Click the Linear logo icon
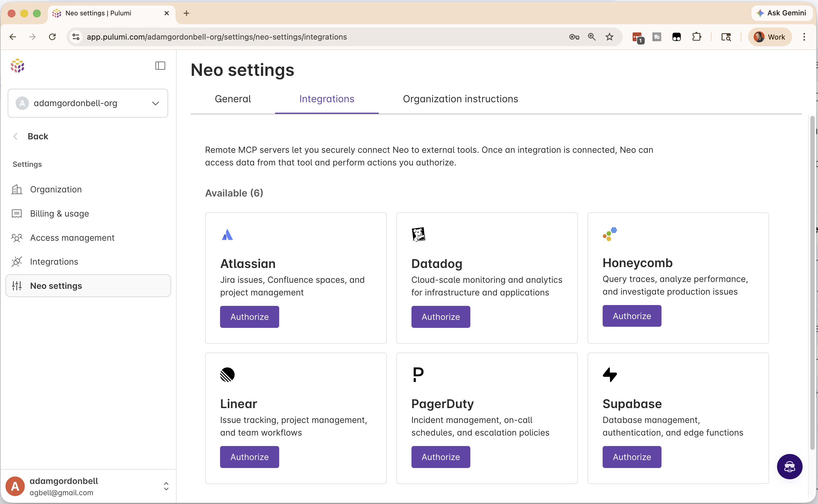Screen dimensions: 818x504 (x=227, y=375)
